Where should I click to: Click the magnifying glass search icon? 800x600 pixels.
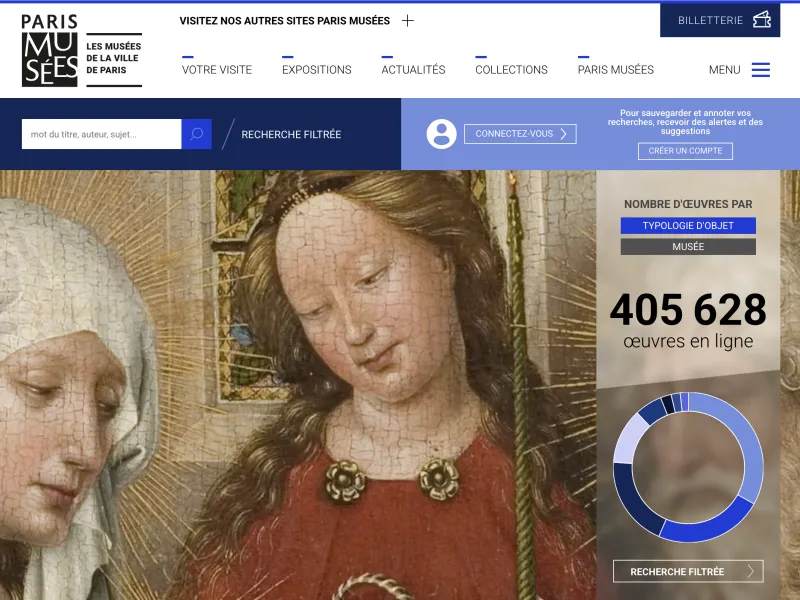[196, 134]
